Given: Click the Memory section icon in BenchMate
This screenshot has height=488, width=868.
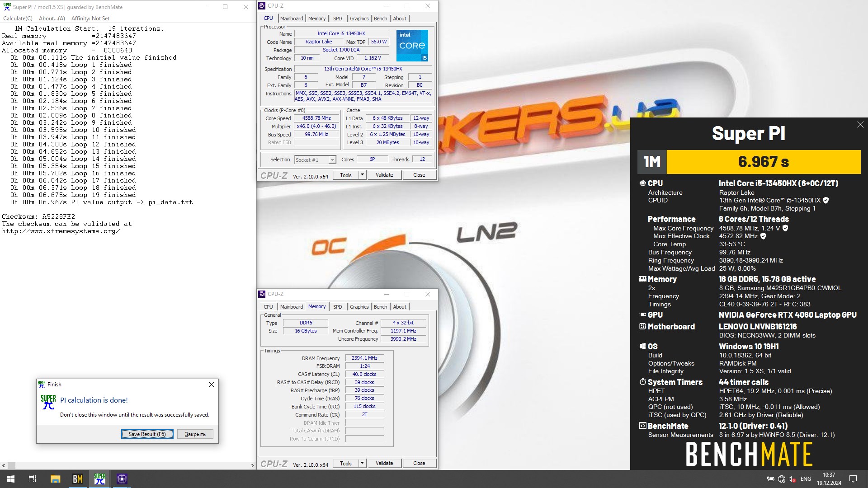Looking at the screenshot, I should (642, 279).
